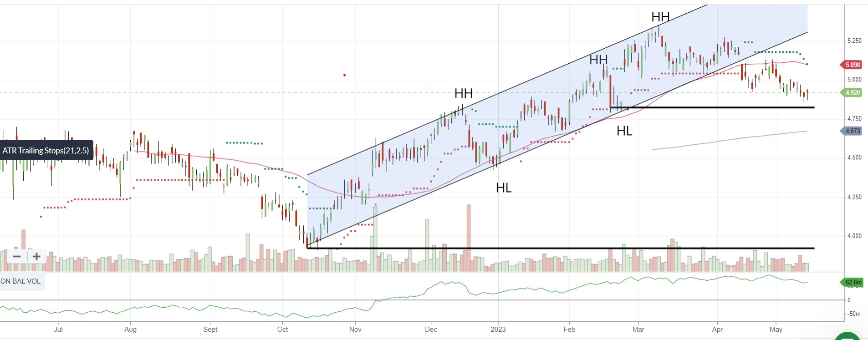Click the HL label near 2023 low
868x340 pixels.
(x=504, y=188)
